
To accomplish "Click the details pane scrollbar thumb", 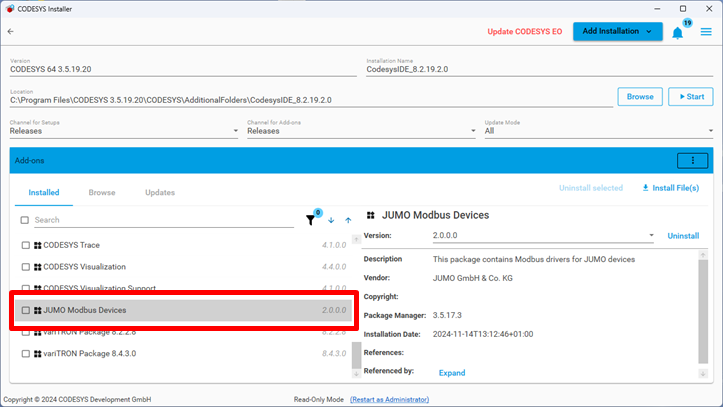I will pos(703,312).
